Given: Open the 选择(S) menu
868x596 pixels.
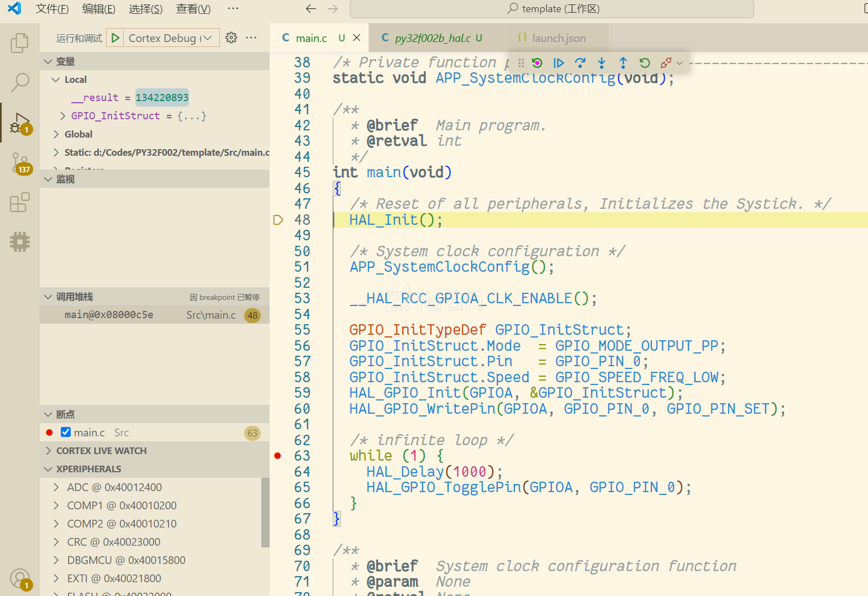Looking at the screenshot, I should 146,9.
